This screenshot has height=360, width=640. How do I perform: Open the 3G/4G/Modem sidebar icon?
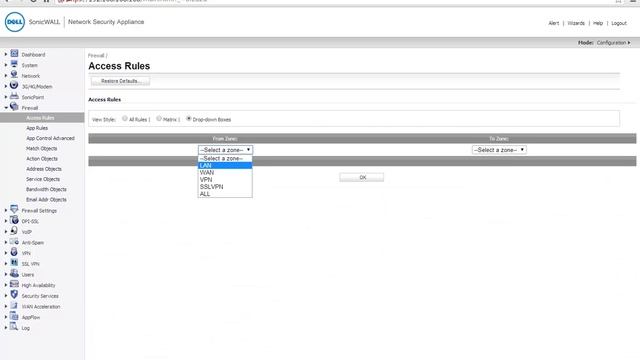click(14, 85)
